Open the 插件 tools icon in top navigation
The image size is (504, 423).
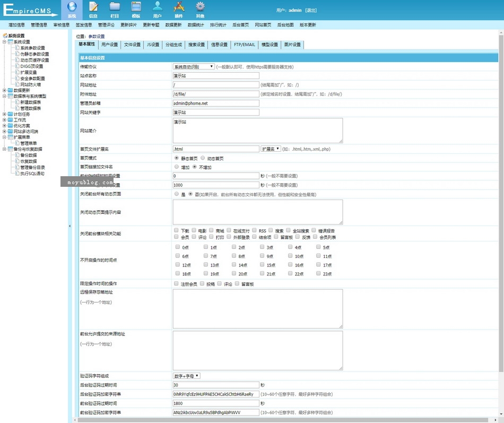tap(179, 6)
